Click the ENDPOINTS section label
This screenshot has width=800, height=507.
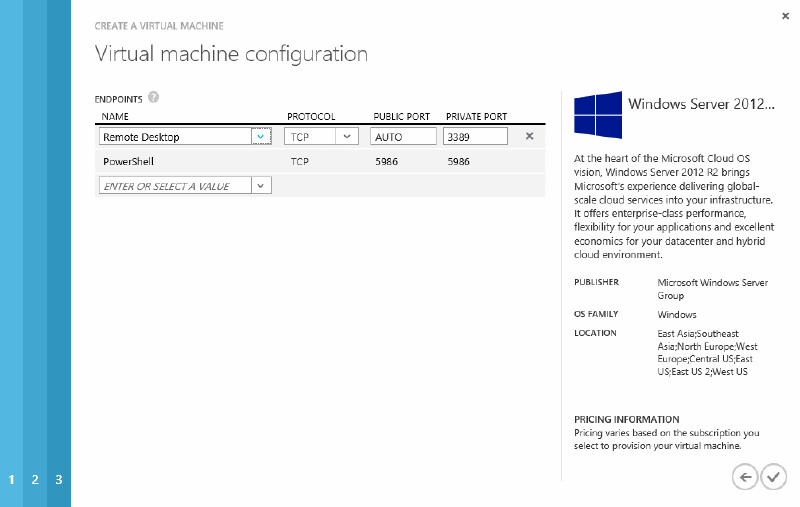(118, 99)
